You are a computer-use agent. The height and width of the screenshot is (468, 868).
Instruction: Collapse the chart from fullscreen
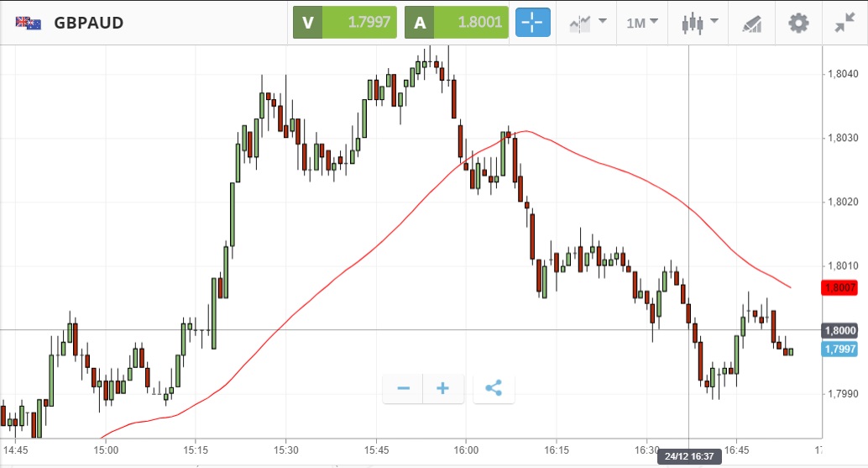click(844, 23)
